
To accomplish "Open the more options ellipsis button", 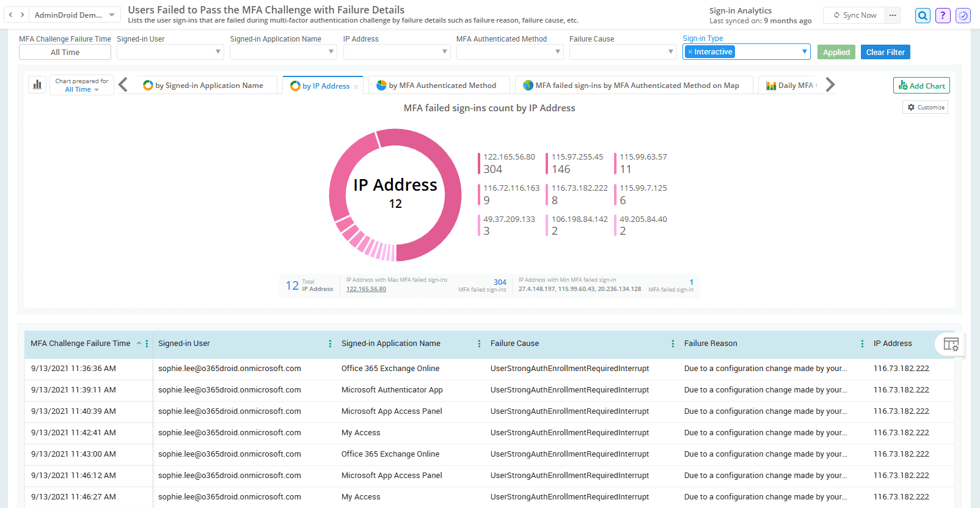I will tap(893, 15).
